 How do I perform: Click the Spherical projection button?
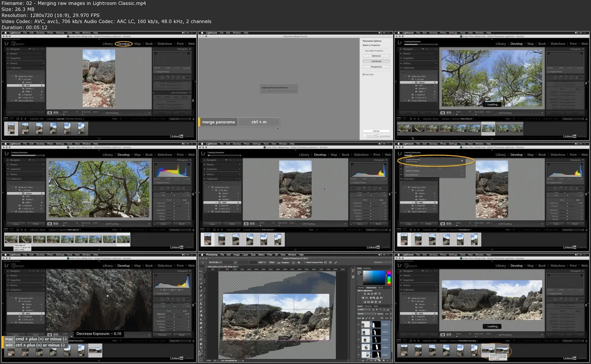tap(376, 56)
